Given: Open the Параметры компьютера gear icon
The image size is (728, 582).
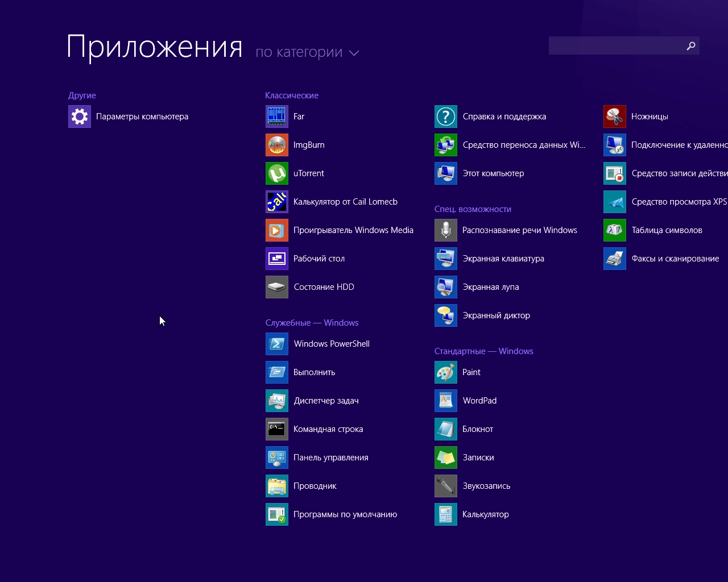Looking at the screenshot, I should (80, 117).
